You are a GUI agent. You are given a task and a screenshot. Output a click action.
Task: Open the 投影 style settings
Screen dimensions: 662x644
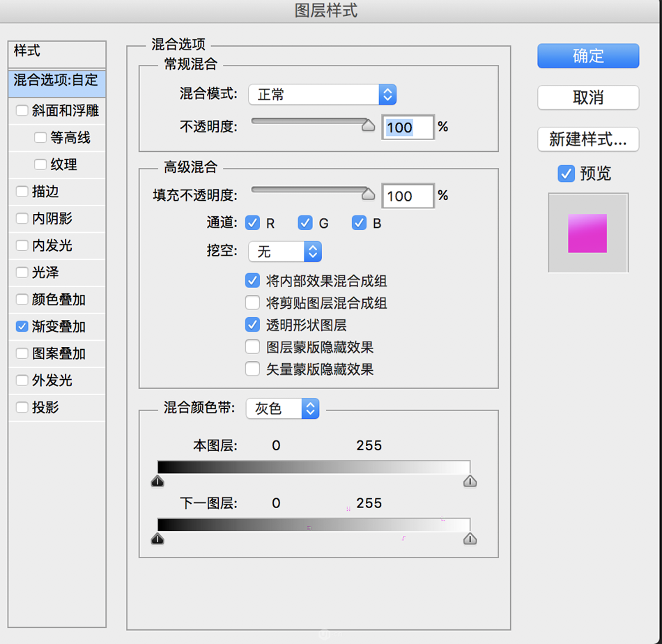(x=45, y=408)
